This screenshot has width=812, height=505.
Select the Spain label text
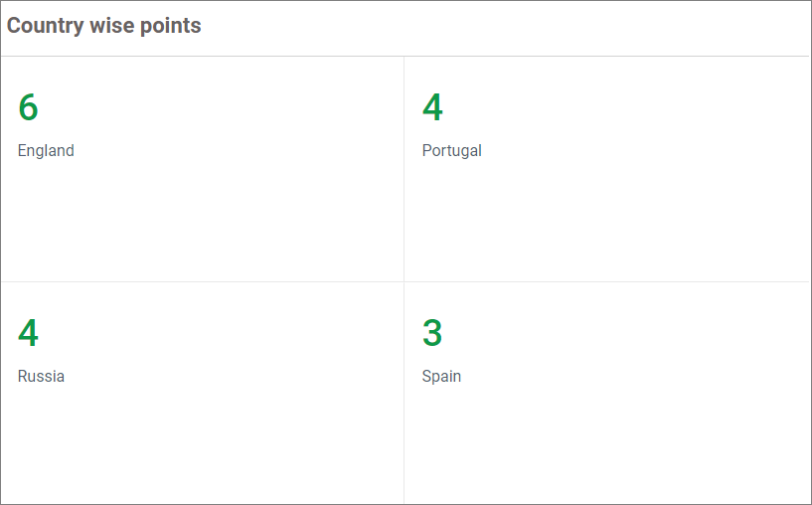pyautogui.click(x=441, y=377)
